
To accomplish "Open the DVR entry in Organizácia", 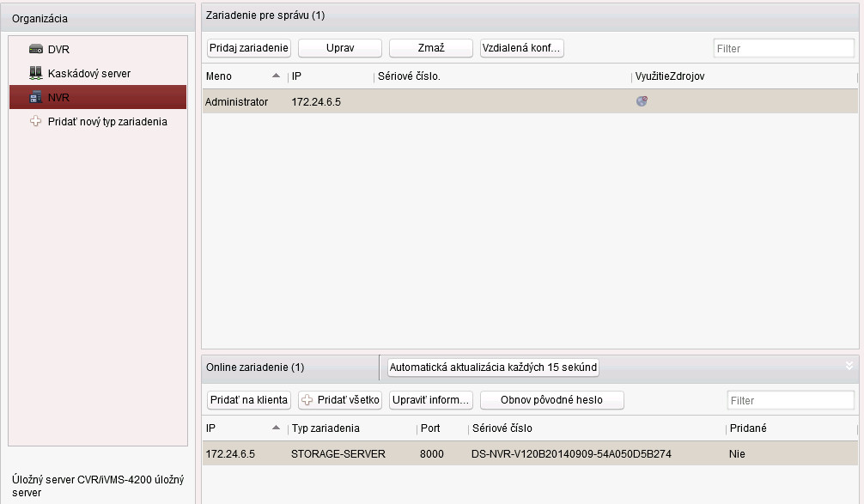I will 98,49.
